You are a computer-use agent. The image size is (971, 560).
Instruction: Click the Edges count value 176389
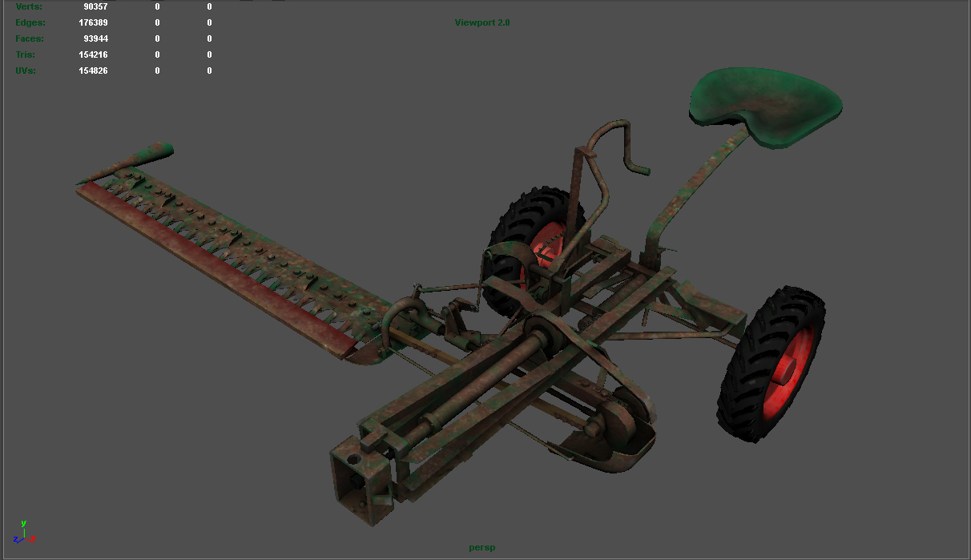(93, 22)
